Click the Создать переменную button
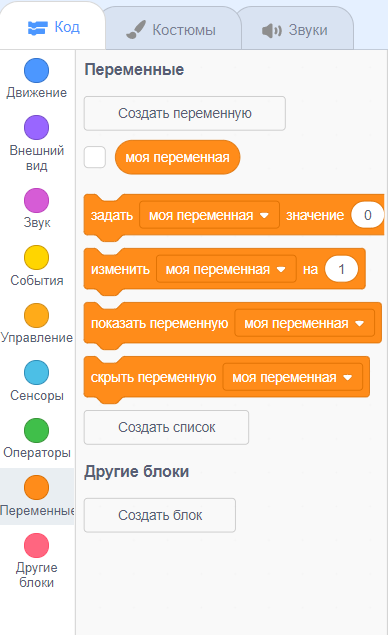The image size is (388, 635). click(x=185, y=113)
